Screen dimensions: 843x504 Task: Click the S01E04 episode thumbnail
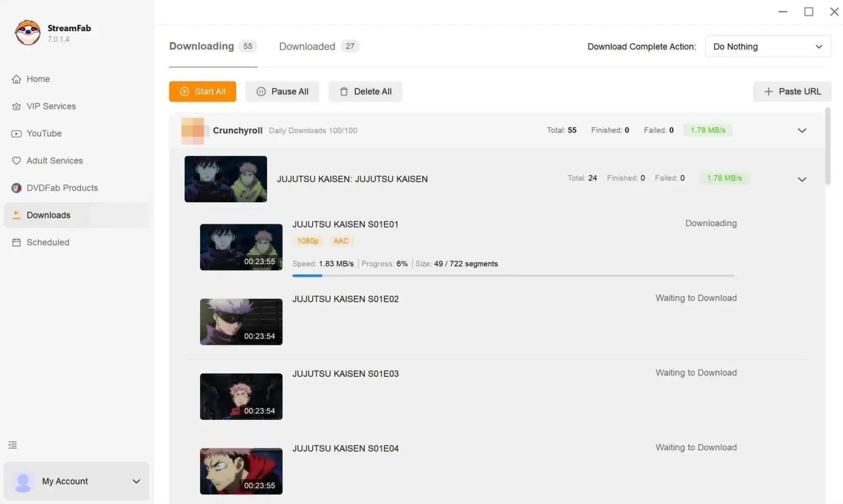(241, 471)
